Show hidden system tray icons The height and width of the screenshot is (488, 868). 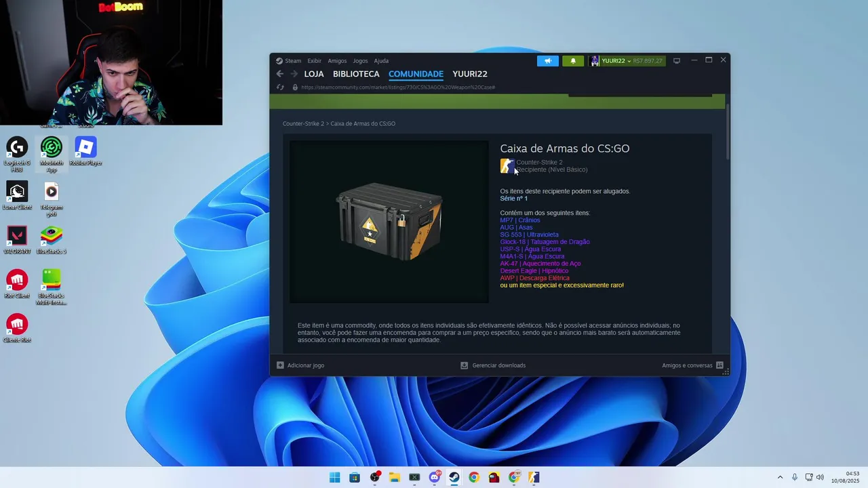(780, 477)
